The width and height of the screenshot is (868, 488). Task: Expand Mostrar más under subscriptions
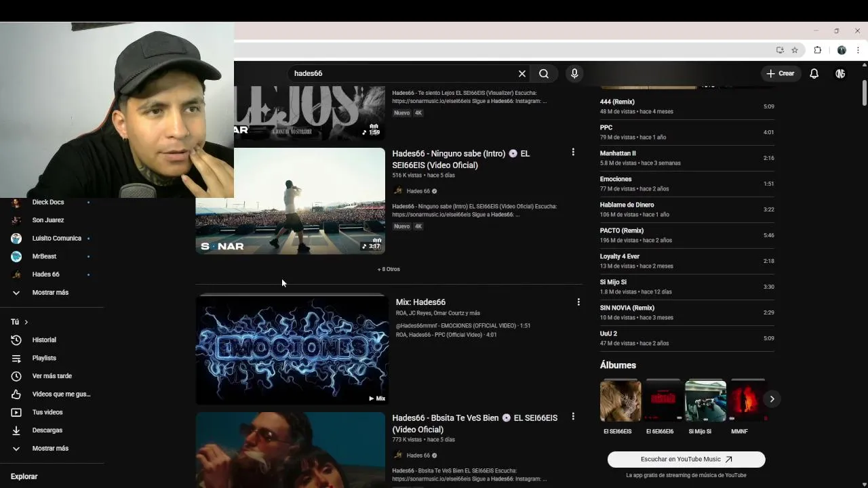[x=52, y=293]
